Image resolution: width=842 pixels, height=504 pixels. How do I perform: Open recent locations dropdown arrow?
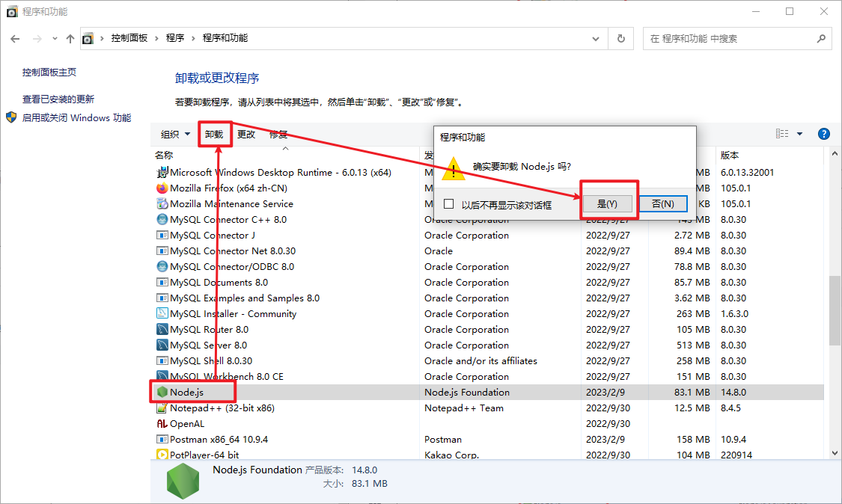55,39
